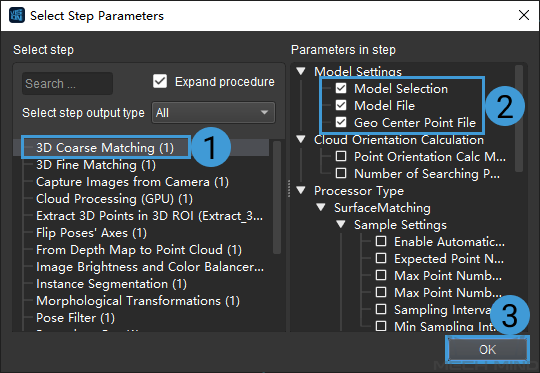Image resolution: width=540 pixels, height=373 pixels.
Task: Close the Select Step Parameters dialog
Action: (524, 15)
